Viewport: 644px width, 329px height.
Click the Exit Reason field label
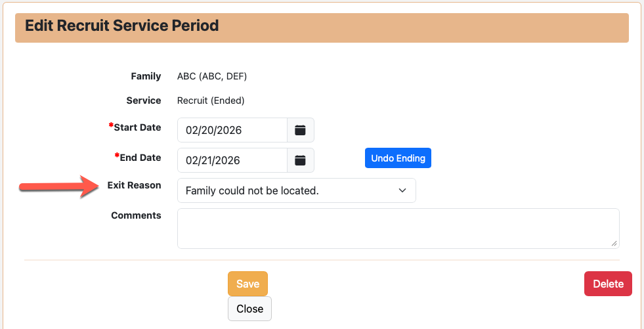click(x=134, y=185)
